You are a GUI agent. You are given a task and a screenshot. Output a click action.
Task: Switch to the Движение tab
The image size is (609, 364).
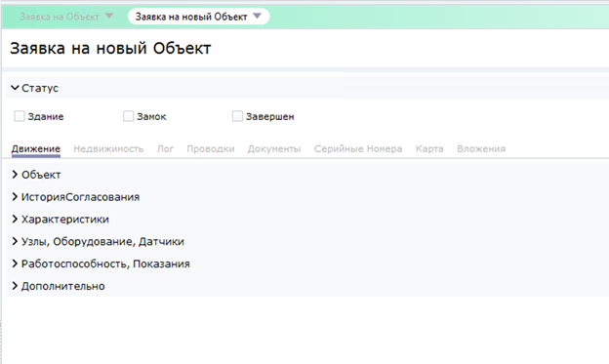click(x=36, y=148)
